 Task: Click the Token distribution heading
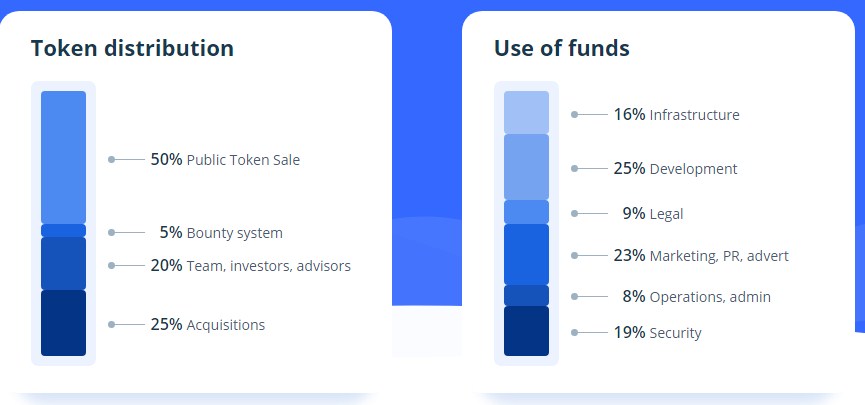click(x=132, y=48)
